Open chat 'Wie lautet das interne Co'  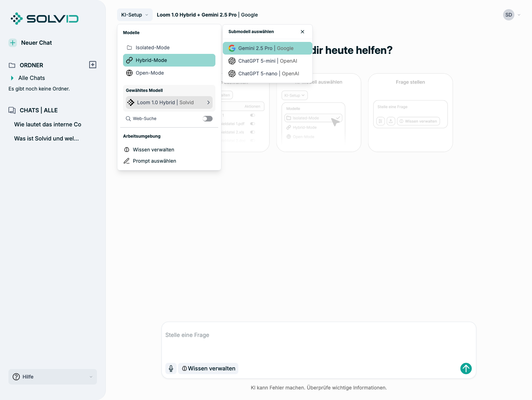[x=48, y=124]
